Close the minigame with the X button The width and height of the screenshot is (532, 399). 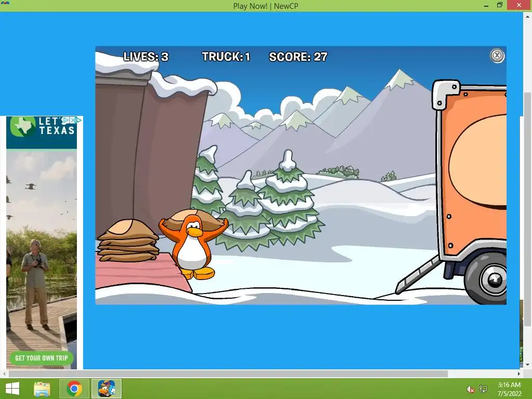pyautogui.click(x=497, y=55)
